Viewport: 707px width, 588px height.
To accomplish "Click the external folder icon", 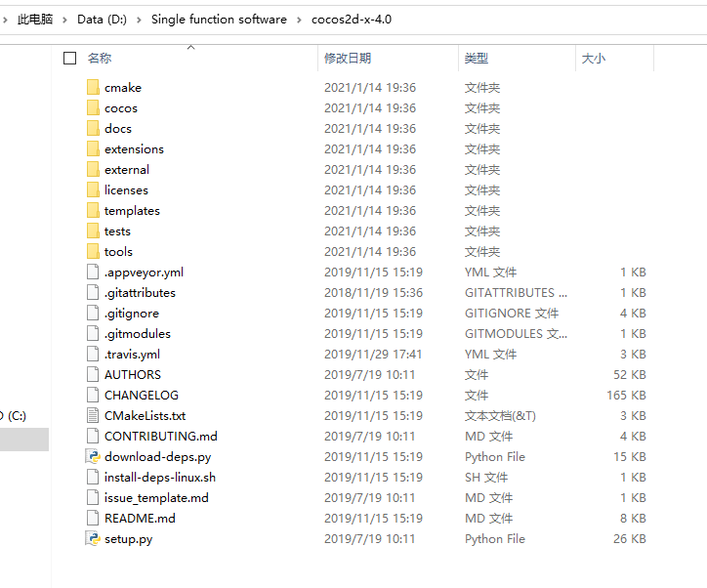I will [93, 169].
